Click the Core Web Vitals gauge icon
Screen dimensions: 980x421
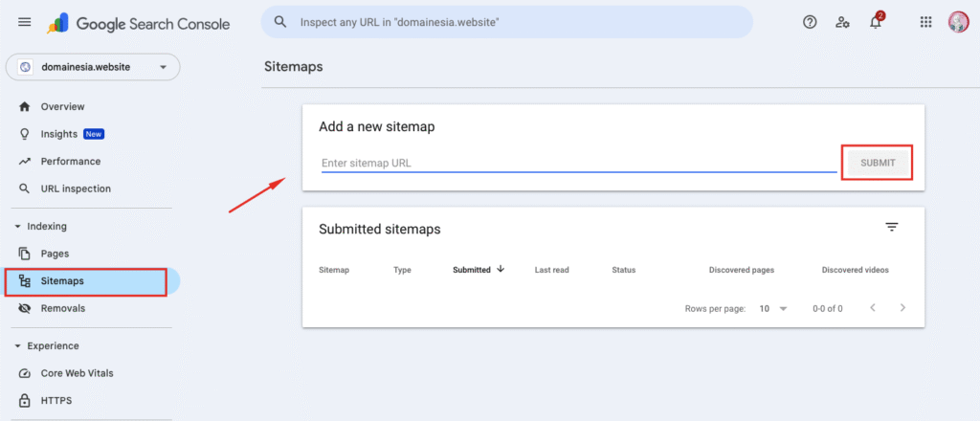(x=24, y=373)
